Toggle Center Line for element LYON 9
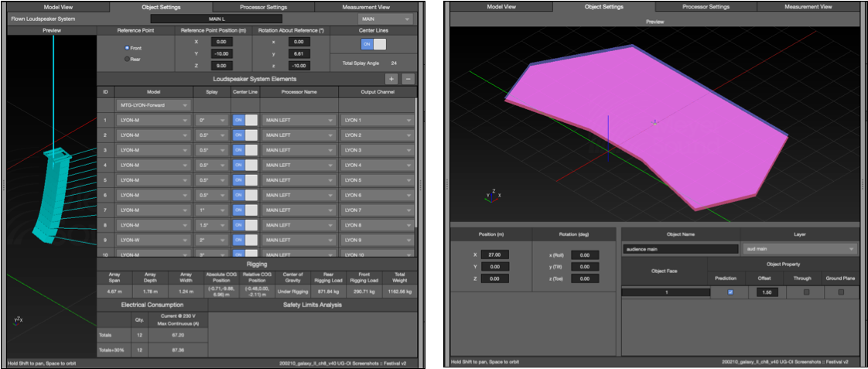This screenshot has width=868, height=369. tap(245, 240)
